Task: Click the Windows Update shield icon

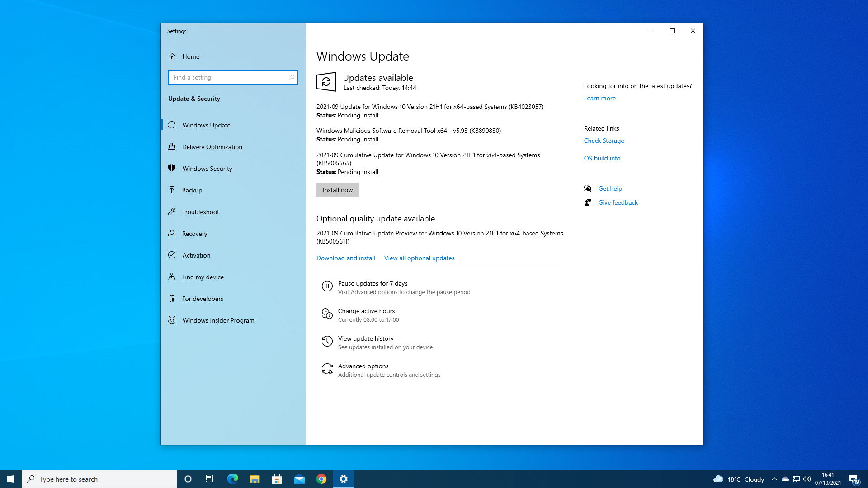Action: 326,82
